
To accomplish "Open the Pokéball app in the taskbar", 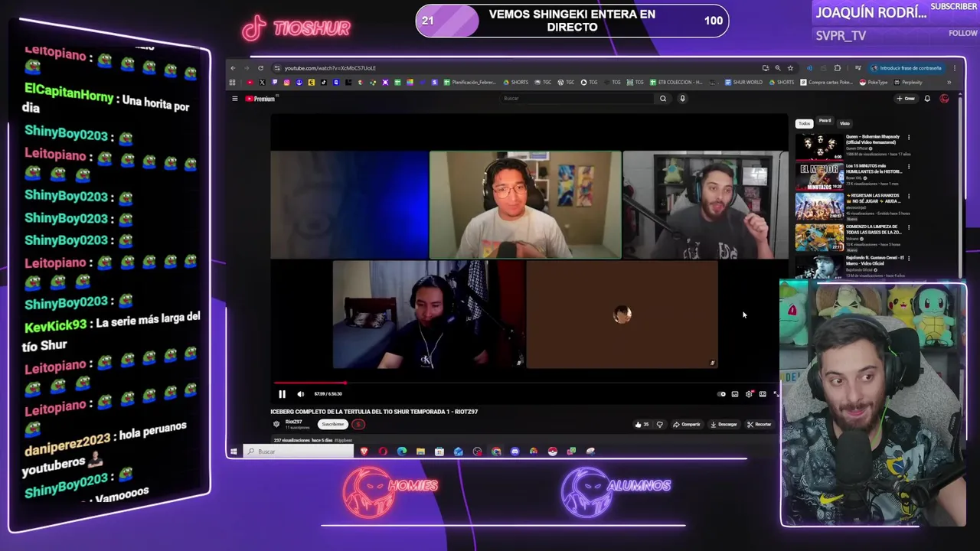I will pyautogui.click(x=552, y=452).
